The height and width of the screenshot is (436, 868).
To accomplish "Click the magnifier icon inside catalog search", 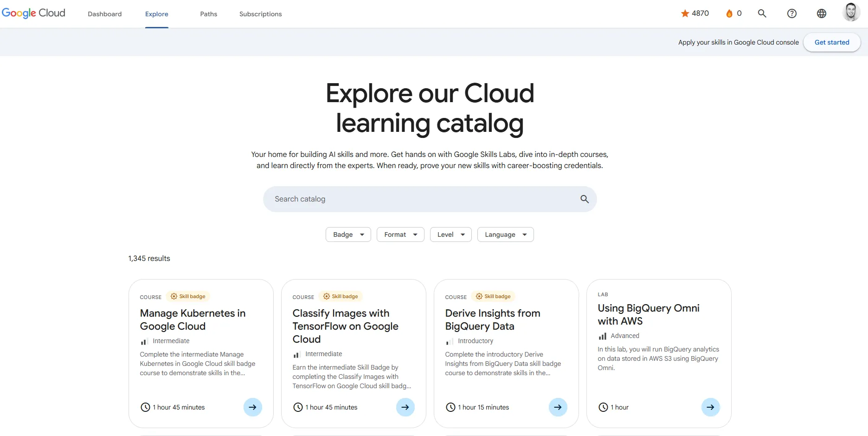I will 585,199.
